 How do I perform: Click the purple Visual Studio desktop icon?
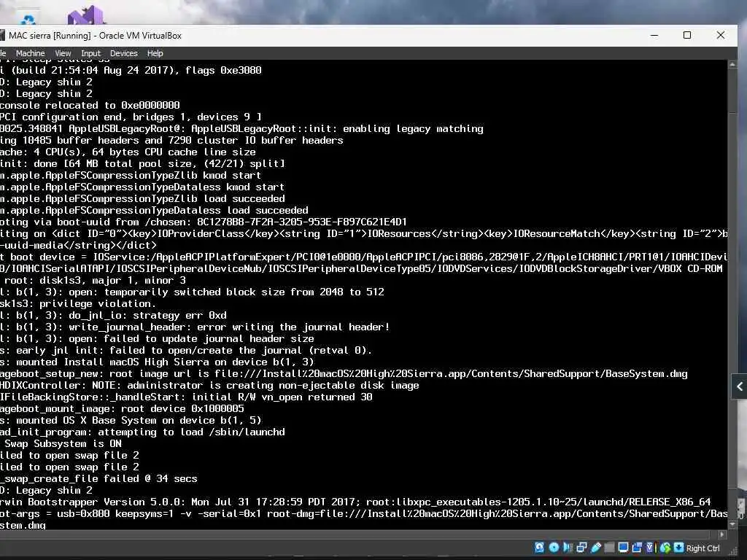(x=86, y=15)
